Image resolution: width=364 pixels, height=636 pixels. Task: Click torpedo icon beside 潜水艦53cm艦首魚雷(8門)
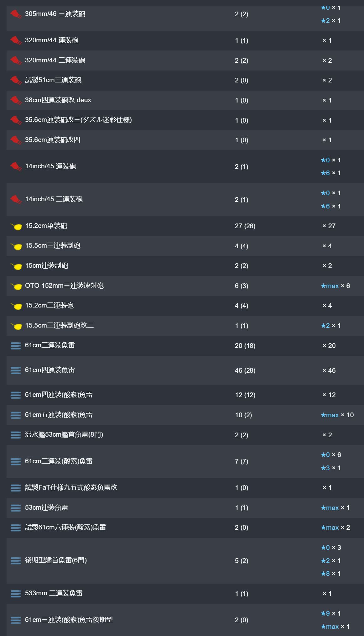[x=16, y=435]
